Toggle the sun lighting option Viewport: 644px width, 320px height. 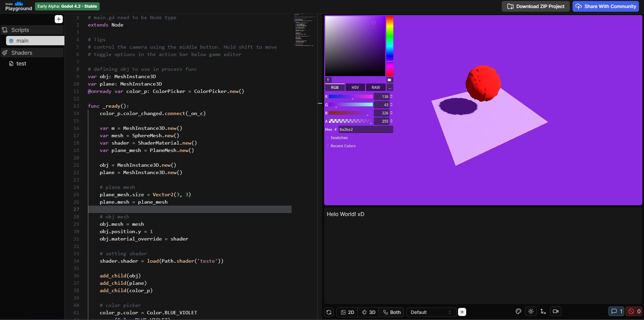point(531,312)
